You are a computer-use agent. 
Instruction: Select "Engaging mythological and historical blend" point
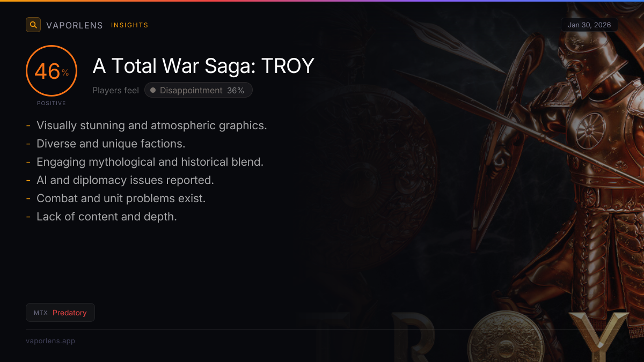150,162
